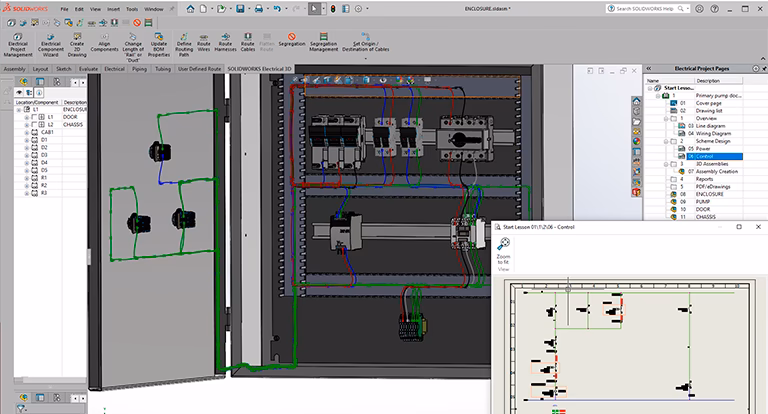Collapse folder 2 Scheme Design

point(666,141)
